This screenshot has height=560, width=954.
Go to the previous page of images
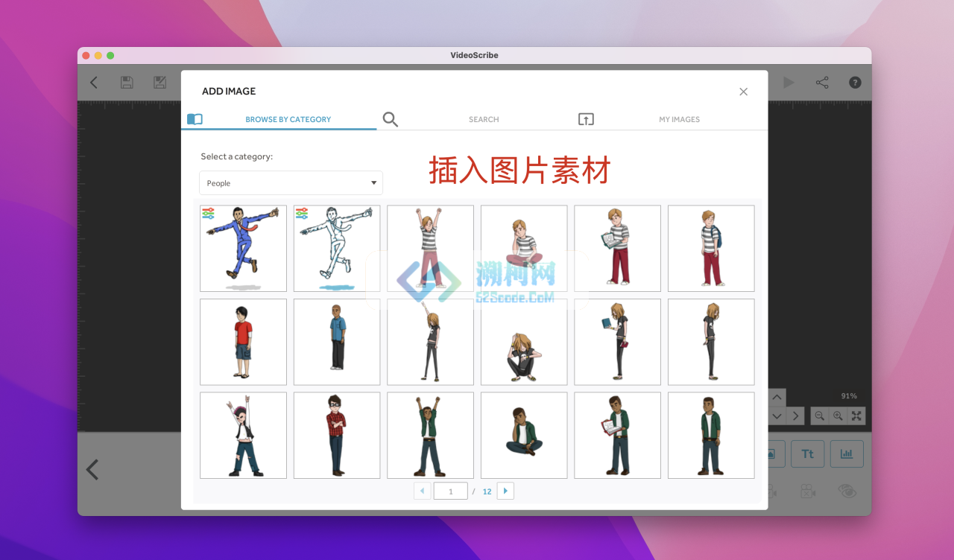(422, 491)
